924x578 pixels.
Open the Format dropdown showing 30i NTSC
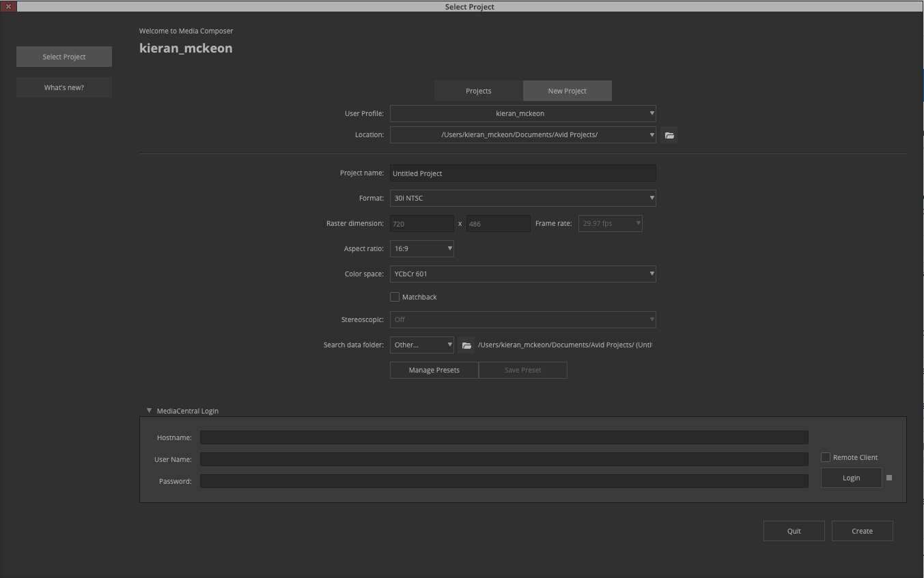coord(523,198)
